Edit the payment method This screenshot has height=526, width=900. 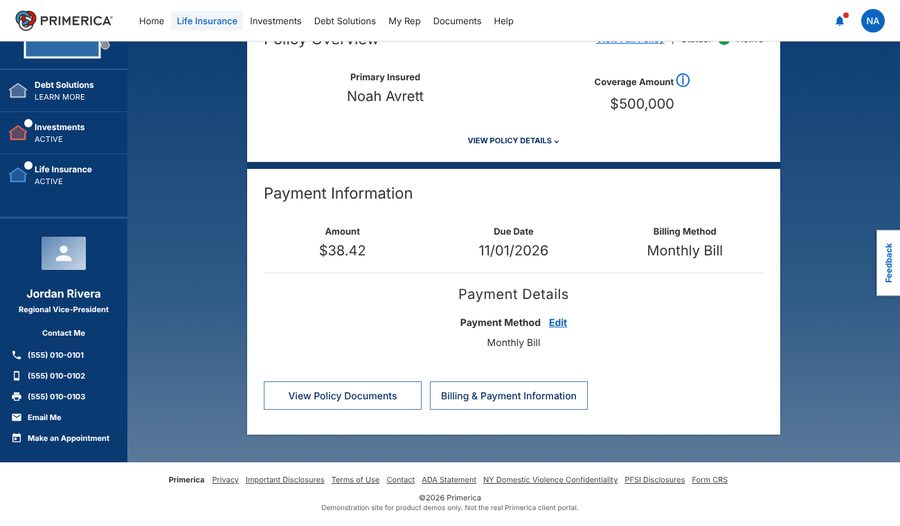pos(558,323)
